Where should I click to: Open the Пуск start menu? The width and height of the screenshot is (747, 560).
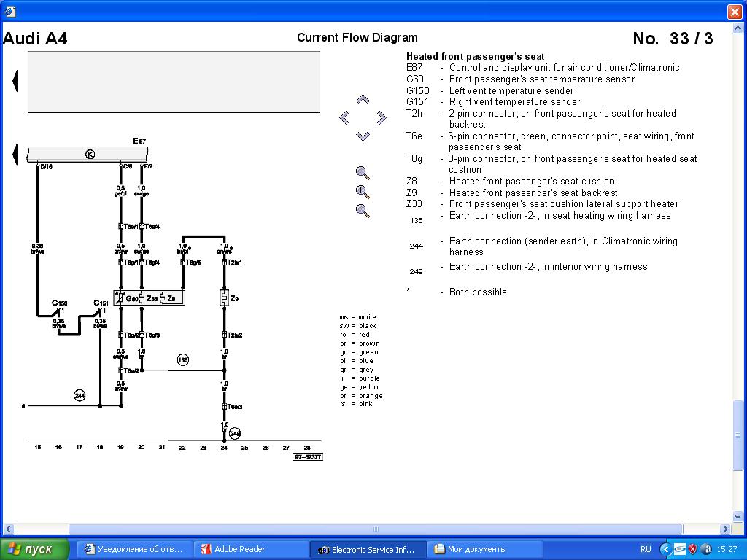[x=34, y=549]
